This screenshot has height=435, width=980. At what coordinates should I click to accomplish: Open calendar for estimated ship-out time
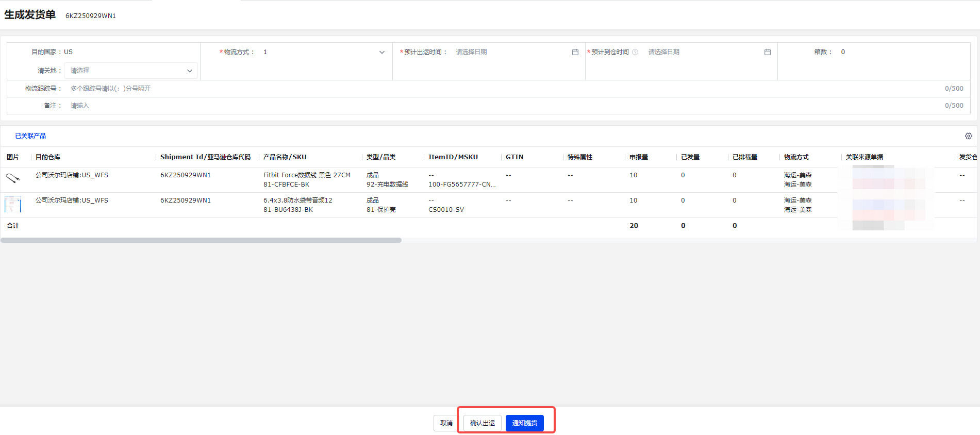(x=575, y=52)
